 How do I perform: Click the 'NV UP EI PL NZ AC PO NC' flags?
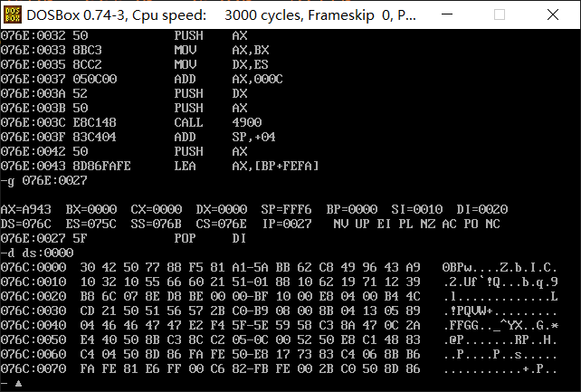point(417,225)
